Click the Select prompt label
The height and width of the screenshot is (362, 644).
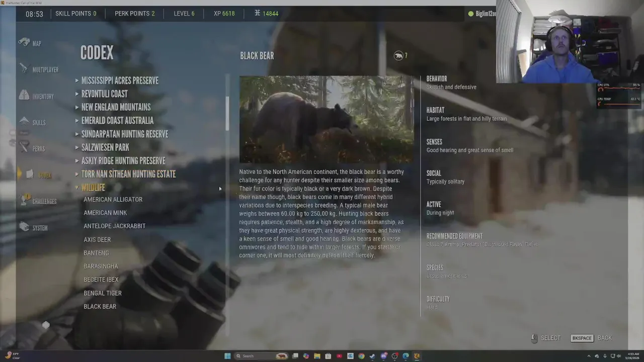click(x=550, y=338)
